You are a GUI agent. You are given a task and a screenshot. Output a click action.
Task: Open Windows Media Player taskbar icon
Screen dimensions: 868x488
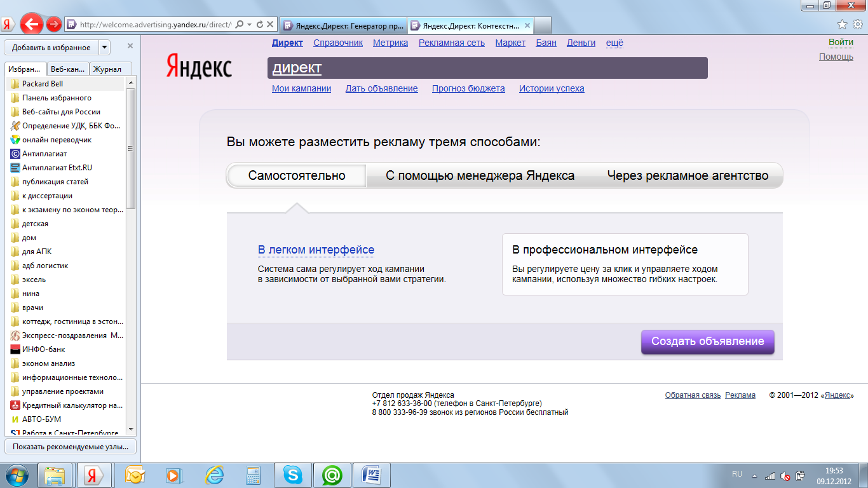click(173, 475)
